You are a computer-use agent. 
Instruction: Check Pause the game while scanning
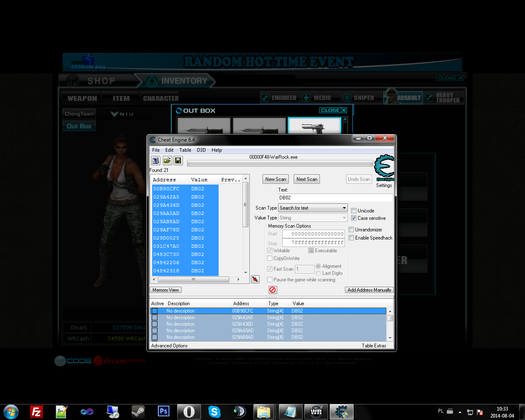coord(269,280)
